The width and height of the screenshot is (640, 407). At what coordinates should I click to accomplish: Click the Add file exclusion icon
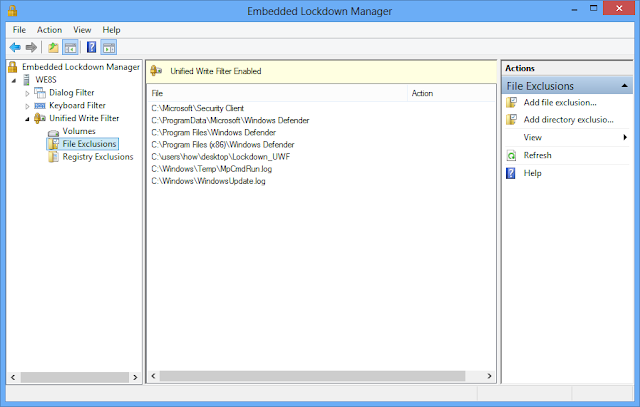click(511, 102)
